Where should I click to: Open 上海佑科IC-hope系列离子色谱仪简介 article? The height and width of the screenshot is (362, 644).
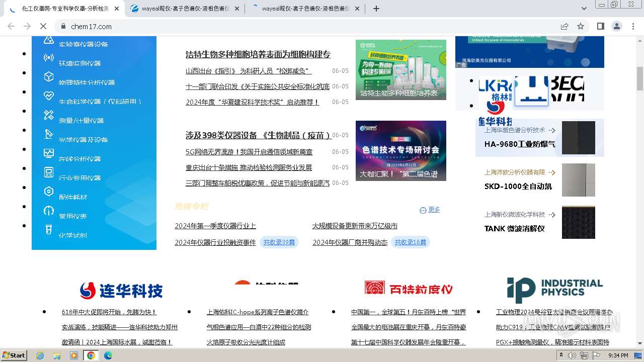pos(258,312)
